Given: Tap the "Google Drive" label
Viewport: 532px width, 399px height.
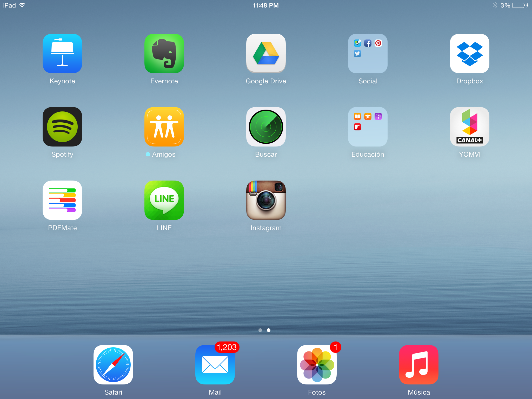Looking at the screenshot, I should (x=266, y=81).
